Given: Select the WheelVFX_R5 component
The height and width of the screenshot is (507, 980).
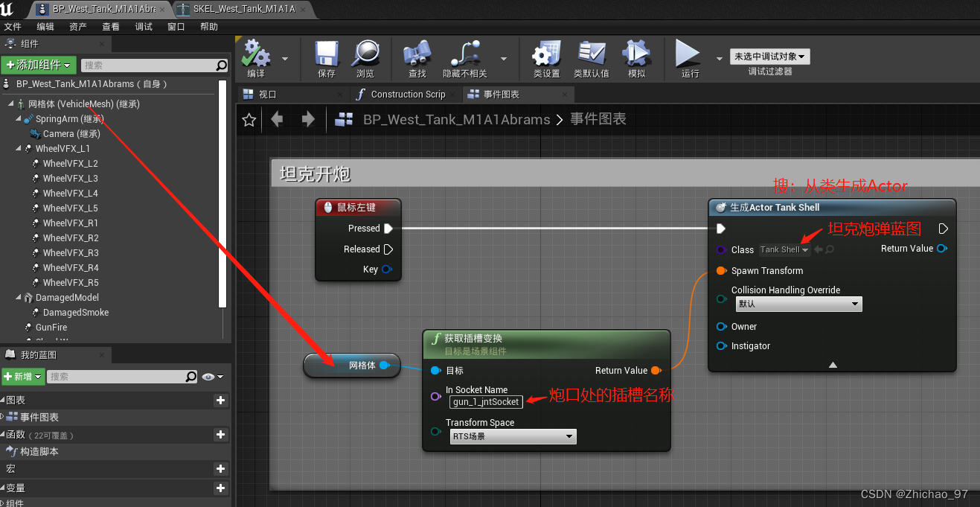Looking at the screenshot, I should pos(70,283).
